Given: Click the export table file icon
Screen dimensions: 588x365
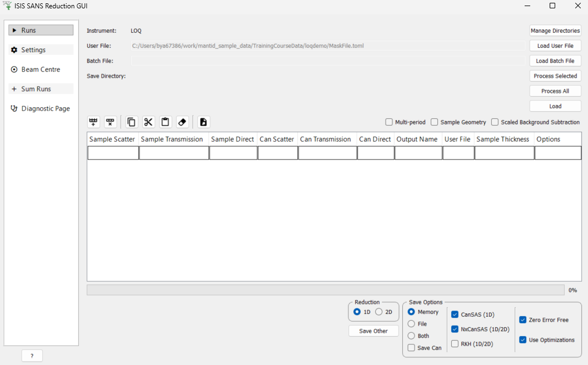Looking at the screenshot, I should [x=203, y=122].
